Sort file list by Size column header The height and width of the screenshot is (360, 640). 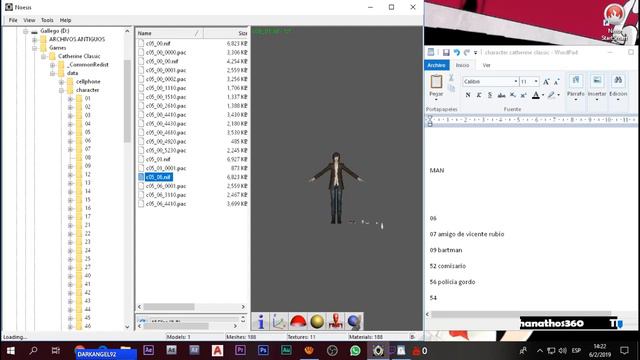tap(226, 33)
